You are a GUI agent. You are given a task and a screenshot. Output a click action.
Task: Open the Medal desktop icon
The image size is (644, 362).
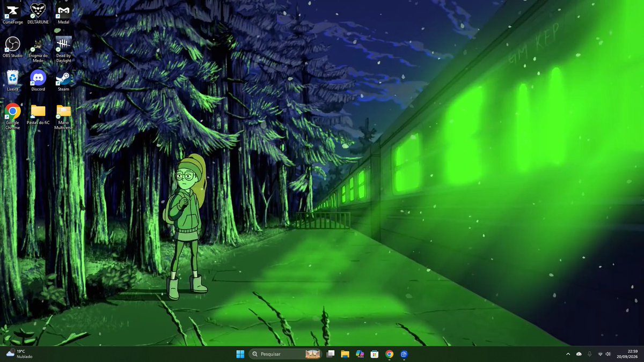coord(63,14)
